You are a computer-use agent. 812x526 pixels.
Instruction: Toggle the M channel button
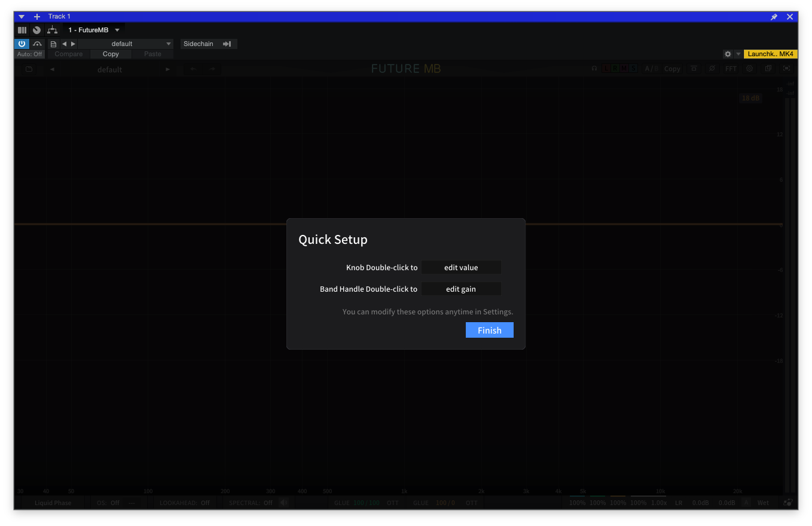[624, 69]
